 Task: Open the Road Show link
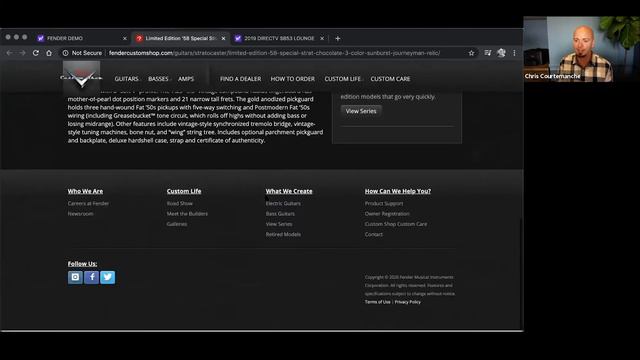click(180, 203)
